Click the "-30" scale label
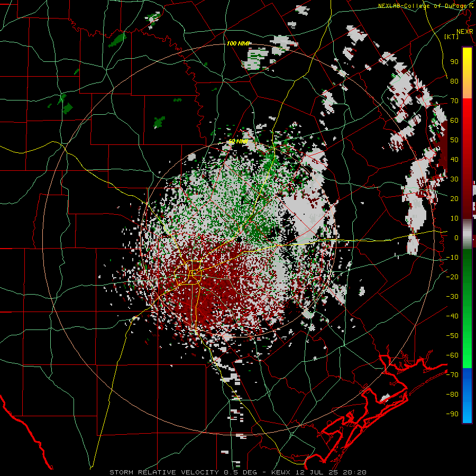Viewport: 476px width, 476px height. point(452,297)
